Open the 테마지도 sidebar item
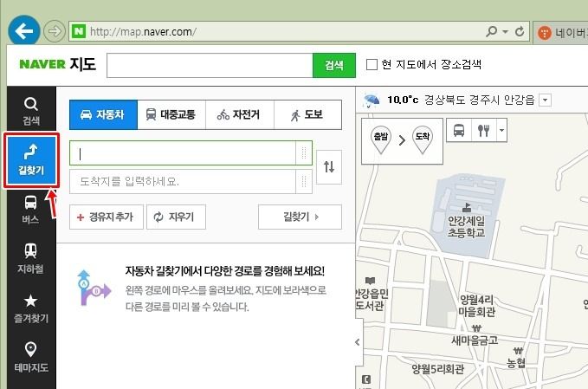588x389 pixels. [31, 358]
